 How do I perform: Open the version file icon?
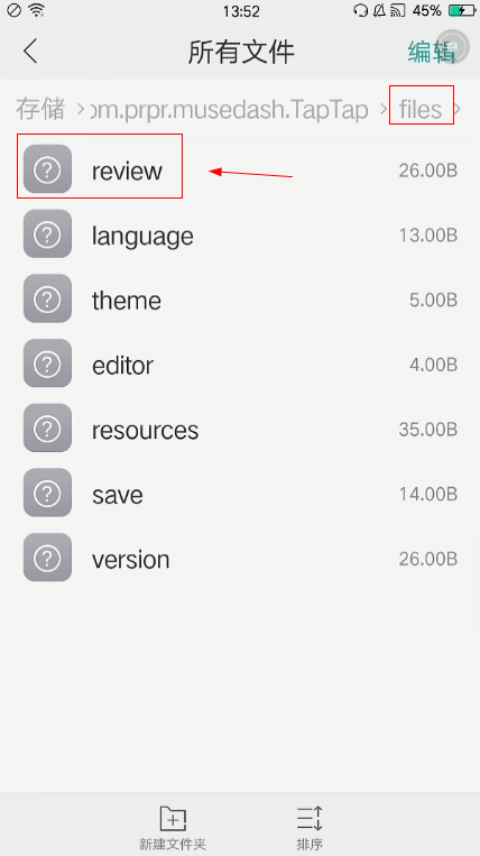click(x=48, y=558)
